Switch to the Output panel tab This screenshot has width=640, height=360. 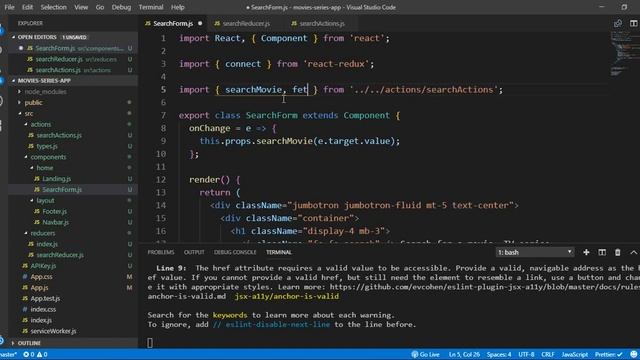(x=194, y=252)
